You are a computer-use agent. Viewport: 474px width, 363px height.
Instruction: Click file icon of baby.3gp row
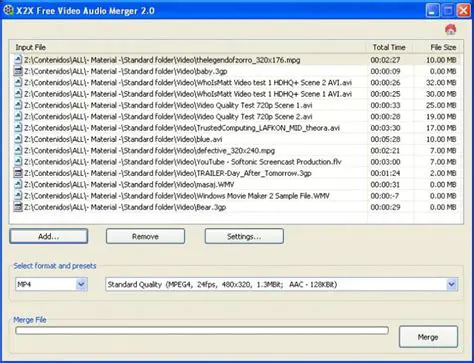pyautogui.click(x=18, y=71)
